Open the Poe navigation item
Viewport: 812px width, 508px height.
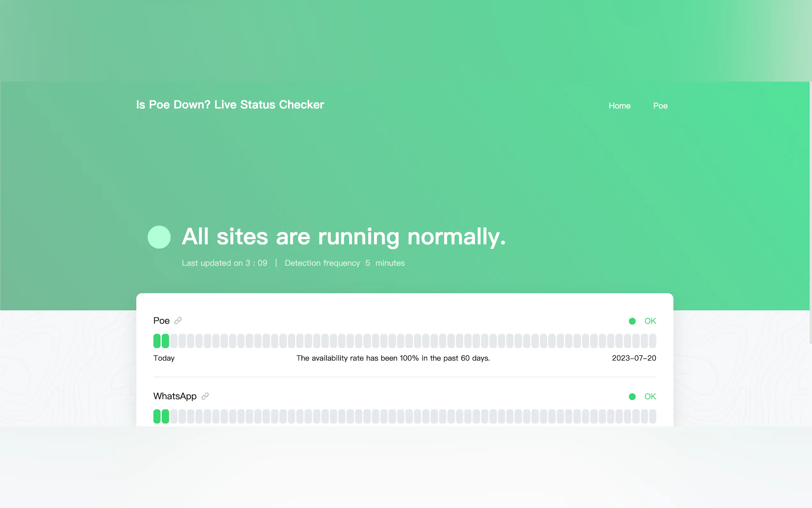(660, 106)
